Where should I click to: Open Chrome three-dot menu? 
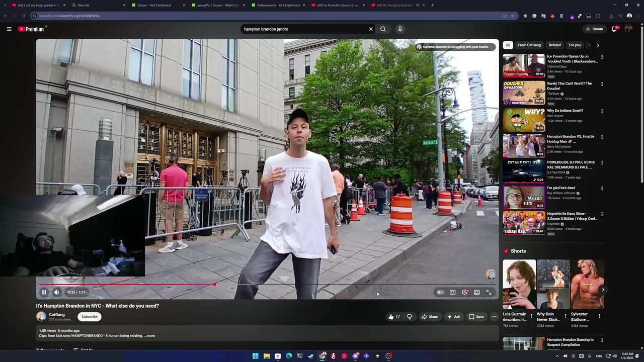tap(638, 16)
